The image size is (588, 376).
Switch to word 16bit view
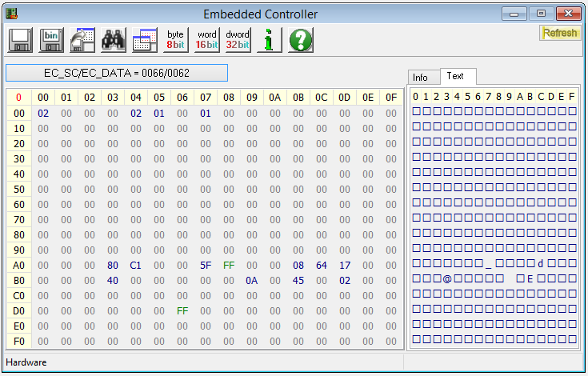(x=206, y=40)
